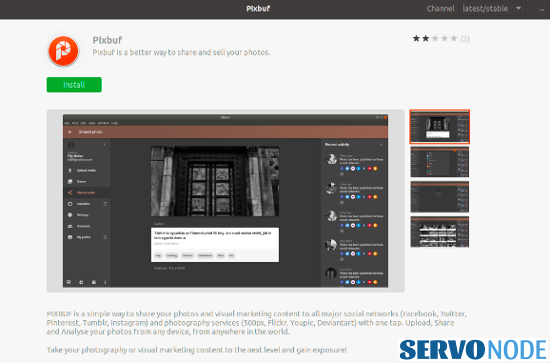Click the Channel label in header bar

point(440,8)
